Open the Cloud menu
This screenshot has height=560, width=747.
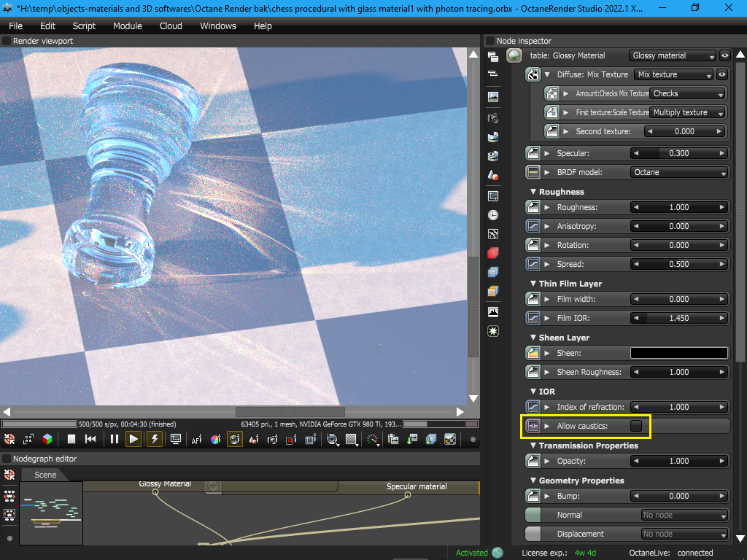171,26
